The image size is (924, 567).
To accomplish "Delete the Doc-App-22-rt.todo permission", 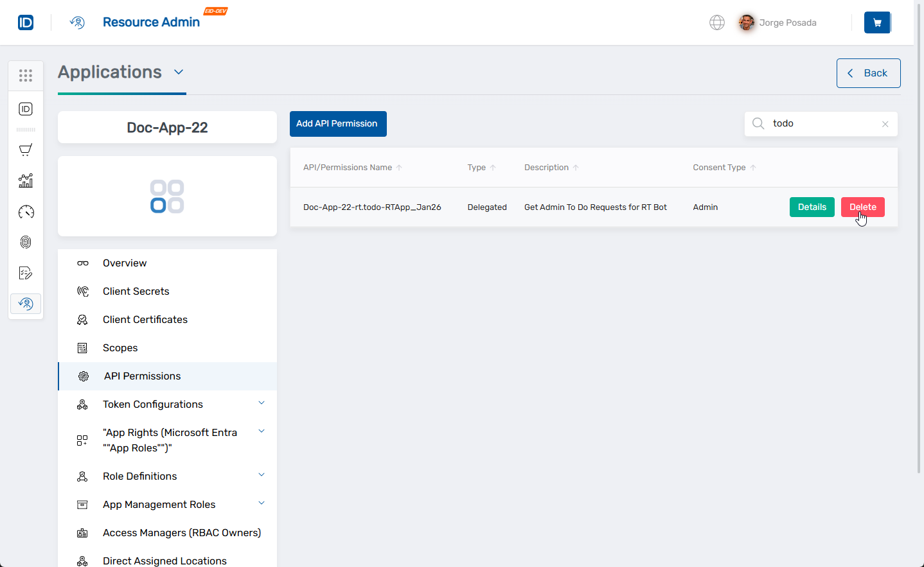I will click(862, 207).
